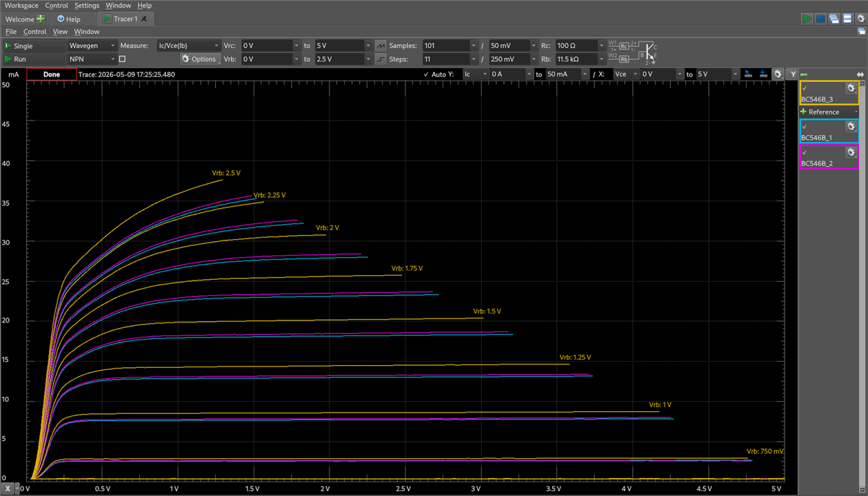
Task: Toggle BC546B_2 trace visibility checkmark
Action: (805, 152)
